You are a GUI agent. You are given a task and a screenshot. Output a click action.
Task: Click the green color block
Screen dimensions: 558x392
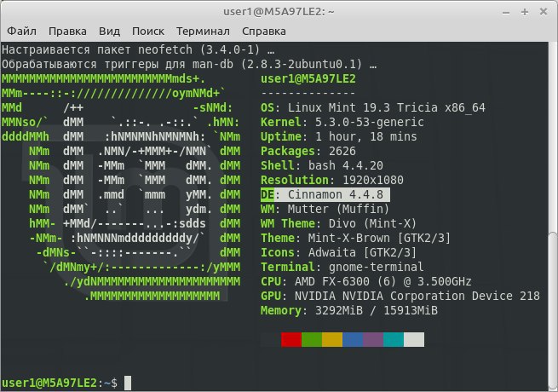[312, 339]
